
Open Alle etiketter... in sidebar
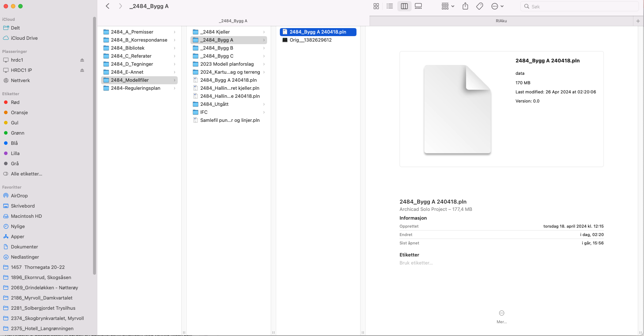tap(26, 174)
